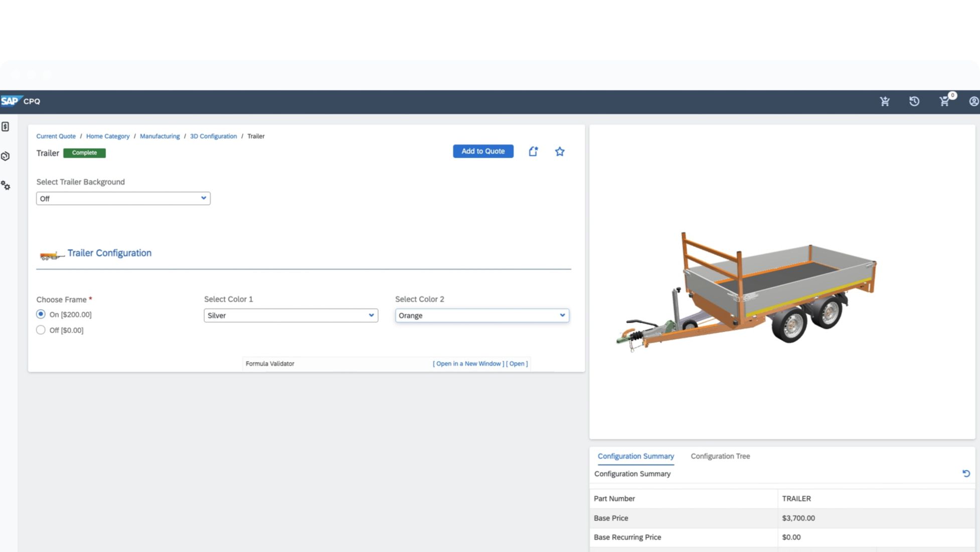Viewport: 980px width, 552px height.
Task: Click the Add to Quote button
Action: pyautogui.click(x=482, y=151)
